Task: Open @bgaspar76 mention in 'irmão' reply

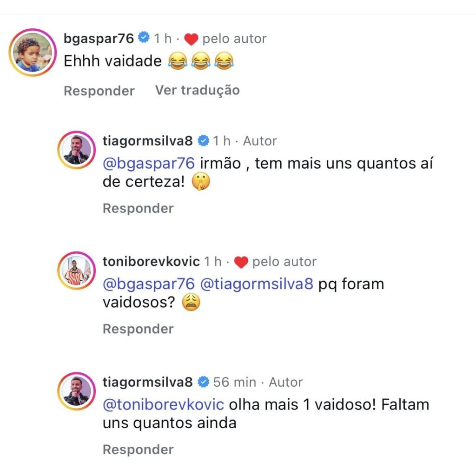Action: [149, 164]
